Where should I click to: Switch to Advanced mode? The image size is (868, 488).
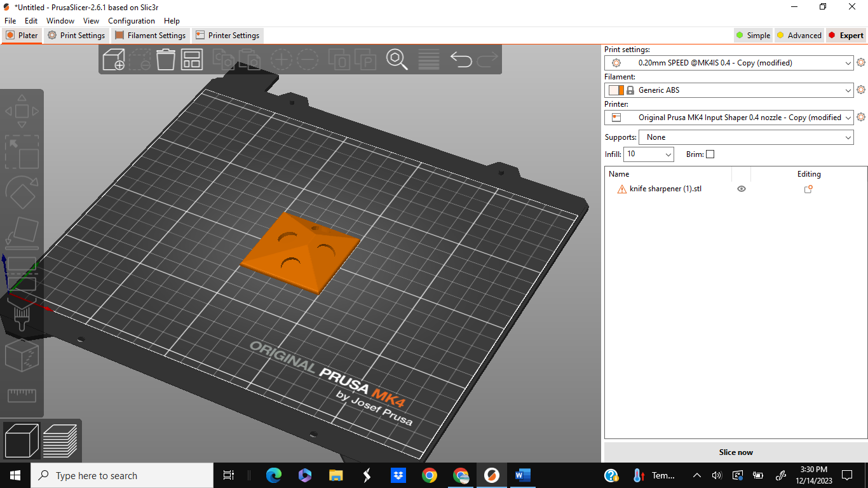[799, 36]
